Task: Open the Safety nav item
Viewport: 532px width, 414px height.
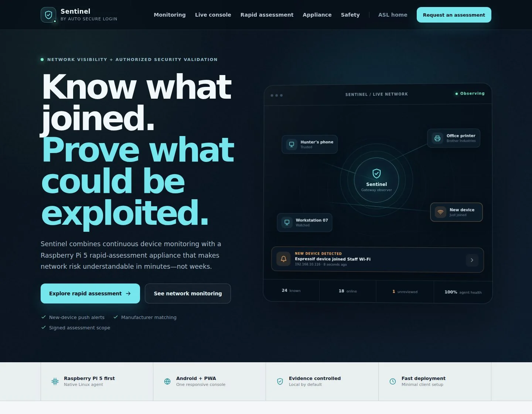Action: [x=350, y=15]
